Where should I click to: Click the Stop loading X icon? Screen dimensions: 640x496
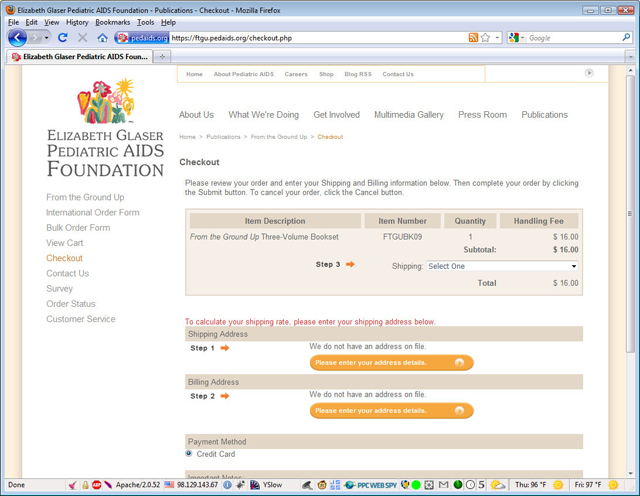coord(82,38)
